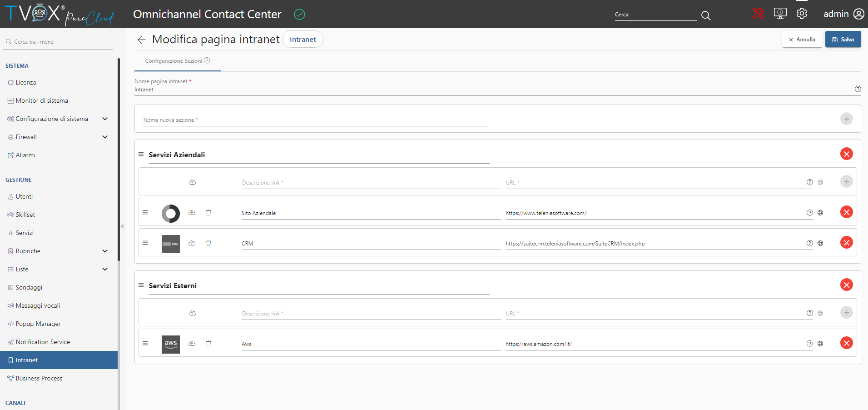The width and height of the screenshot is (868, 410).
Task: Click the Intranet tag chip
Action: click(303, 40)
